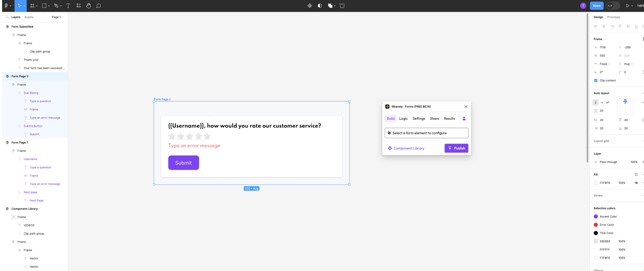
Task: Click the Align top icon
Action: (620, 26)
